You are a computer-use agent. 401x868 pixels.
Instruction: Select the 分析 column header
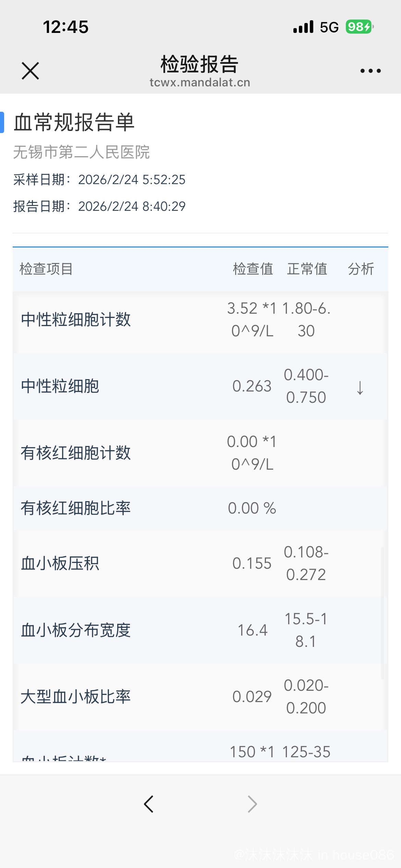[x=361, y=269]
